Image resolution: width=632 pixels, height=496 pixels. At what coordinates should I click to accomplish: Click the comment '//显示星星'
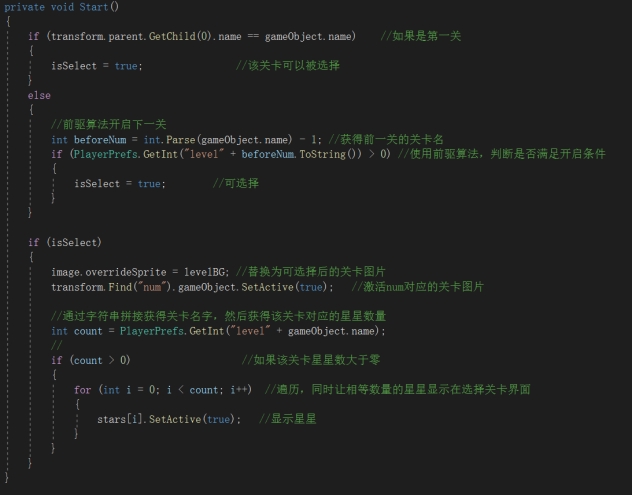click(x=287, y=419)
